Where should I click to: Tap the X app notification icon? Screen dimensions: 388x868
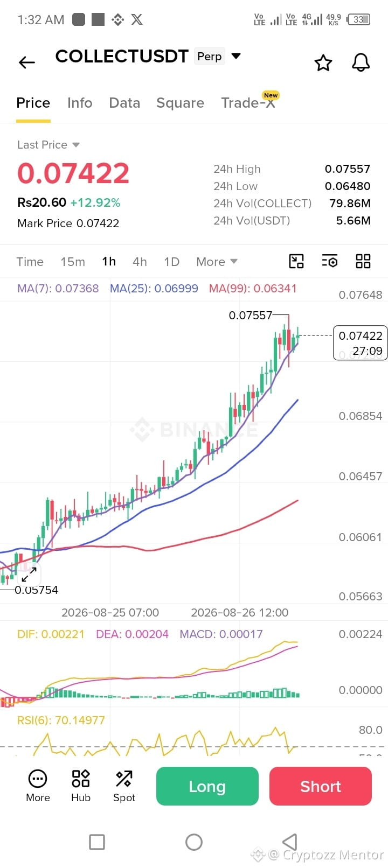(x=137, y=20)
